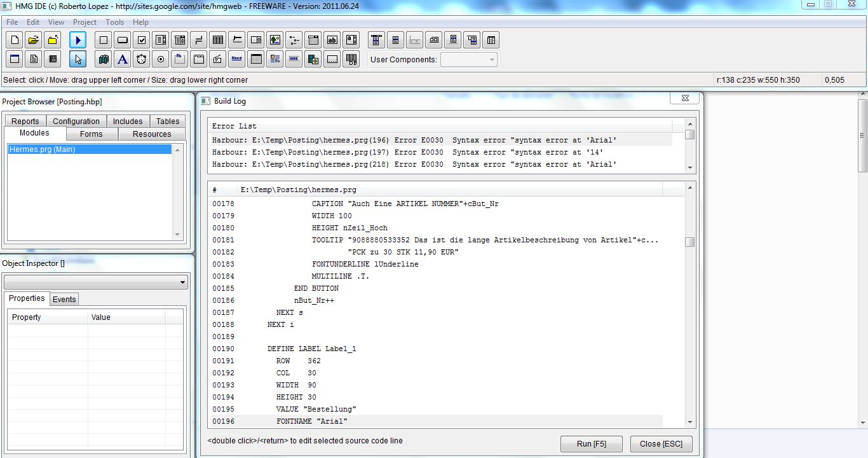Select the TextBox 'ab' control icon
Image resolution: width=868 pixels, height=458 pixels.
click(332, 40)
